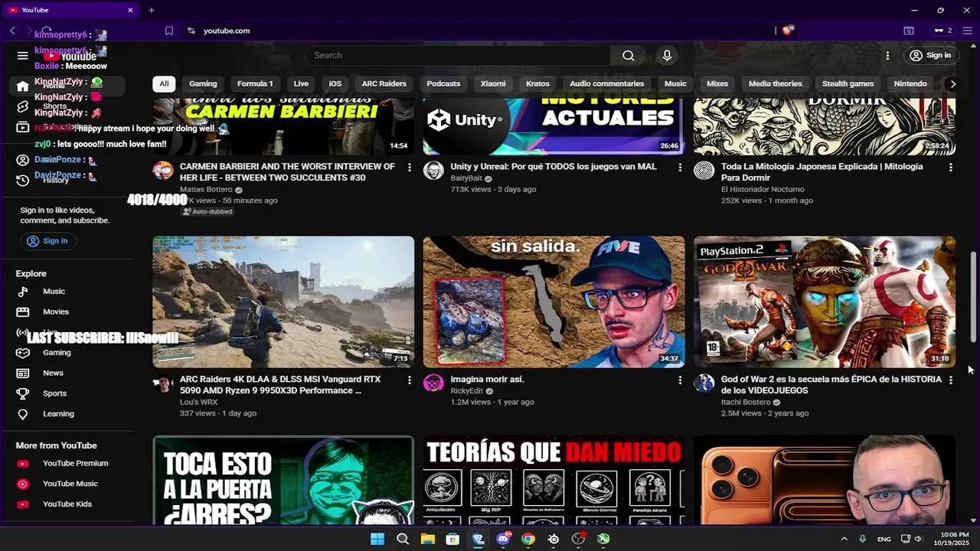
Task: Open options menu for God of War 2 video
Action: click(951, 380)
